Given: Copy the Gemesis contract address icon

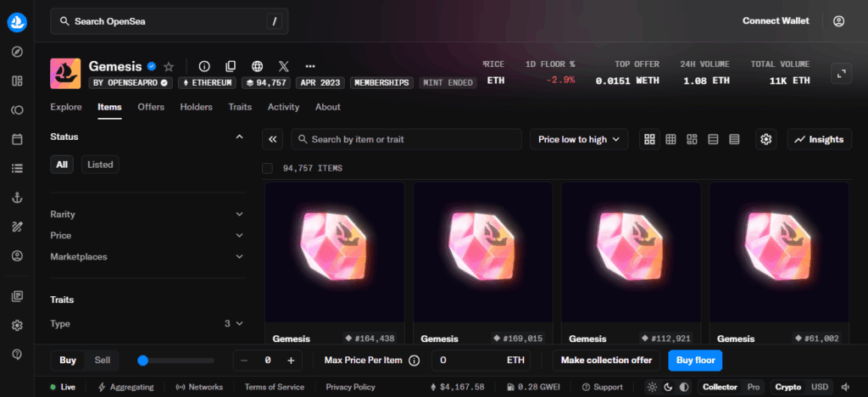Looking at the screenshot, I should 231,66.
